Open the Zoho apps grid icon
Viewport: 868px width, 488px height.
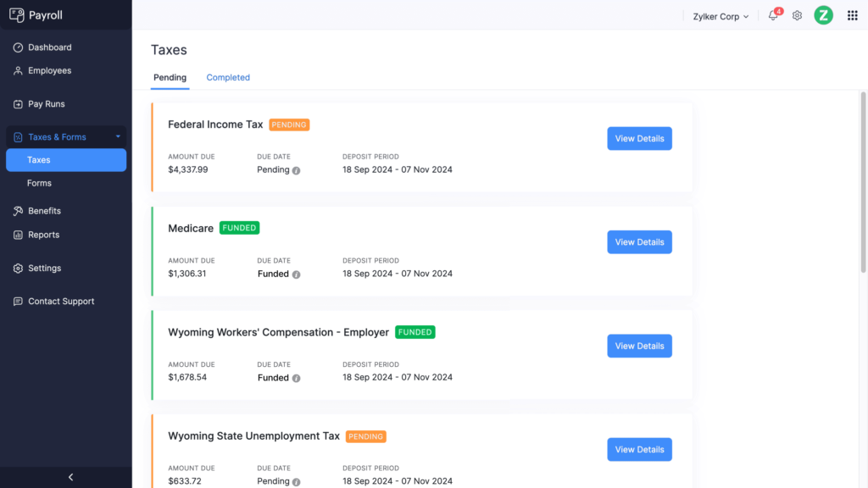click(852, 15)
